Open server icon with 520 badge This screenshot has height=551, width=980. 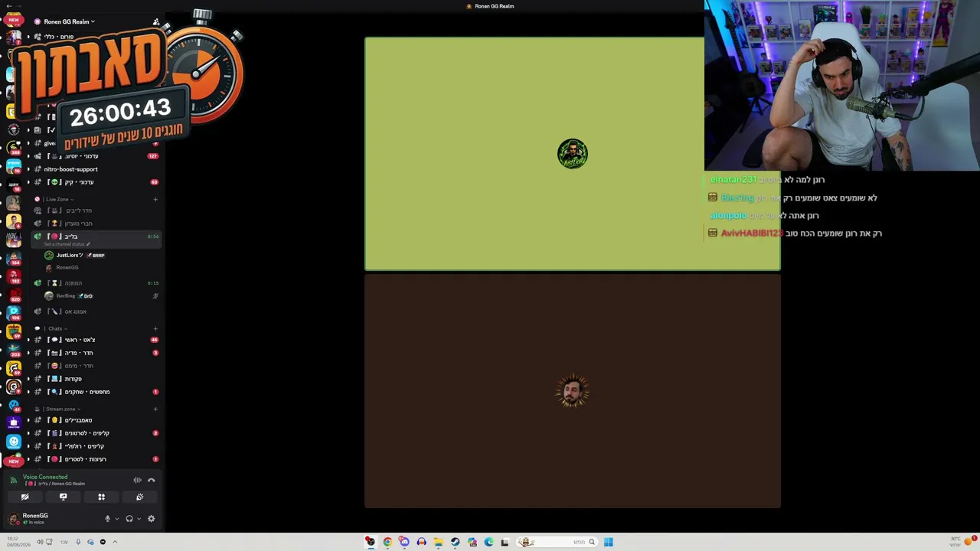[14, 294]
